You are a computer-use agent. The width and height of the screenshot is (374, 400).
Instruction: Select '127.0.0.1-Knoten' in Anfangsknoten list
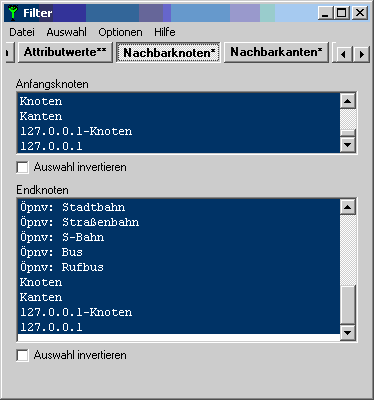(x=76, y=131)
